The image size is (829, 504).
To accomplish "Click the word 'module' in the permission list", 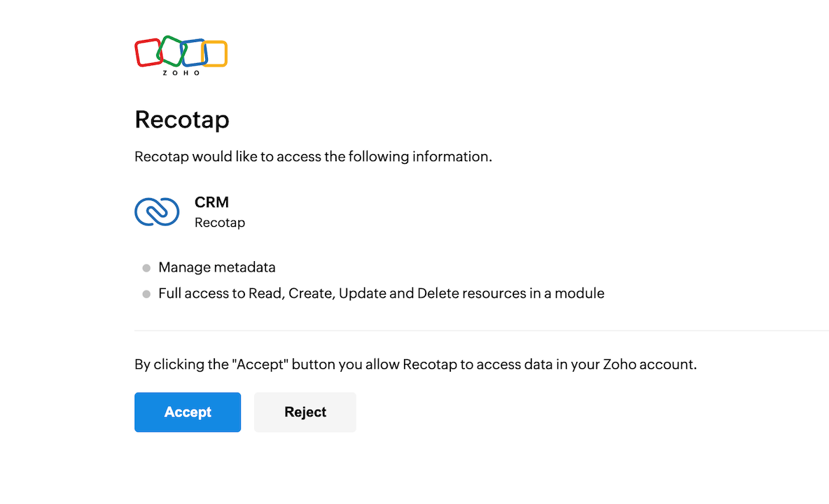I will (x=580, y=293).
